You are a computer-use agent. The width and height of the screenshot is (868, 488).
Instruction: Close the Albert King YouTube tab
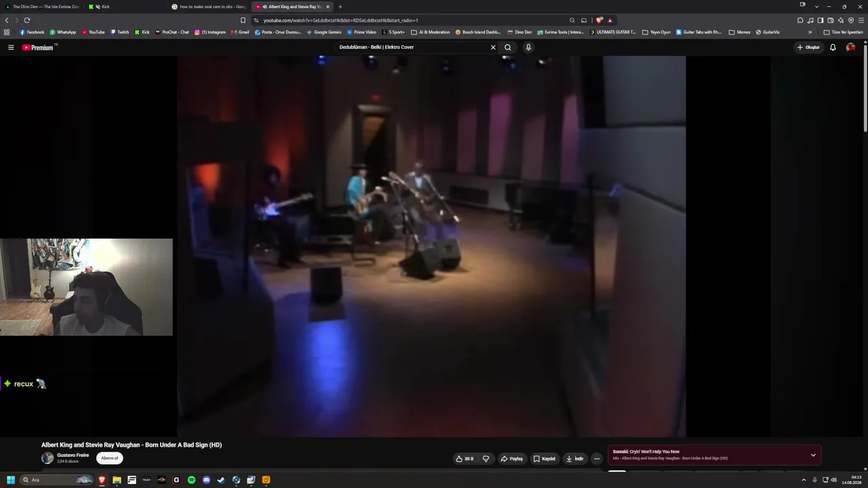(x=328, y=7)
